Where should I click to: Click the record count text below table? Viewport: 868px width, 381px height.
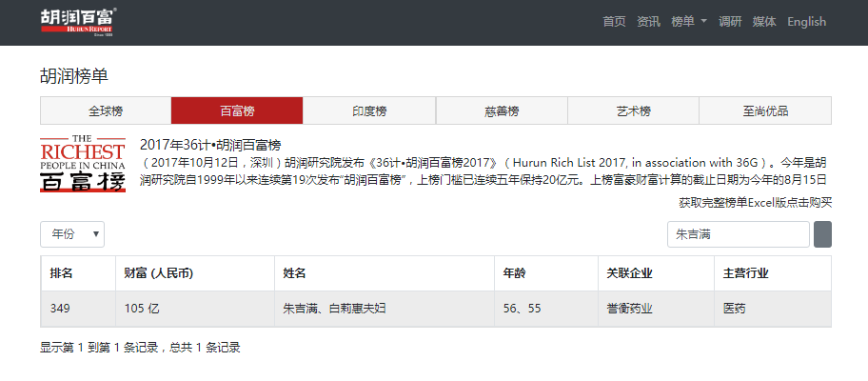pyautogui.click(x=140, y=348)
